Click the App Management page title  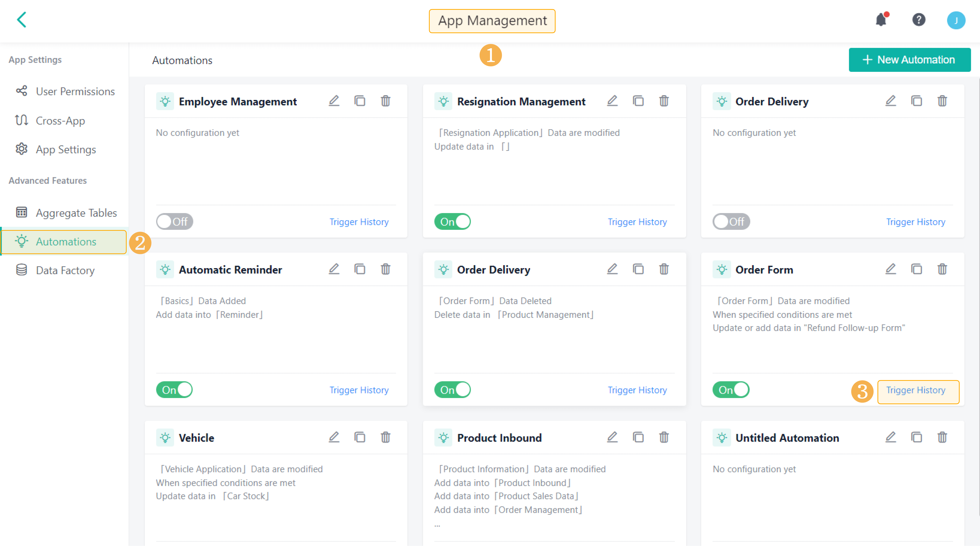(x=492, y=21)
